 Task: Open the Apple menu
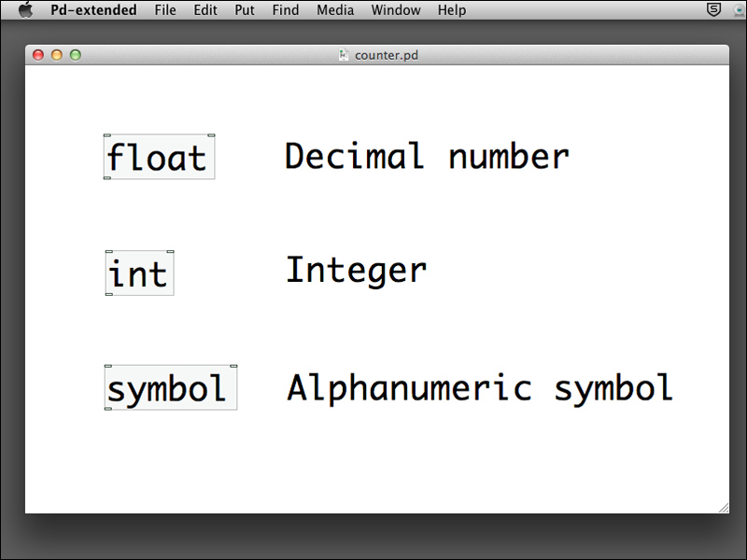[x=25, y=10]
